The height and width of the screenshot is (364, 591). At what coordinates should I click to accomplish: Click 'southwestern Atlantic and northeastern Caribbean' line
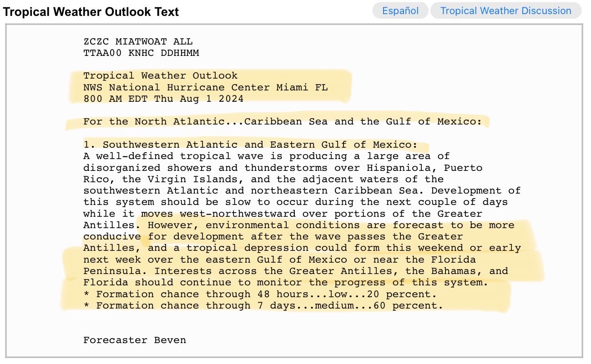point(302,190)
